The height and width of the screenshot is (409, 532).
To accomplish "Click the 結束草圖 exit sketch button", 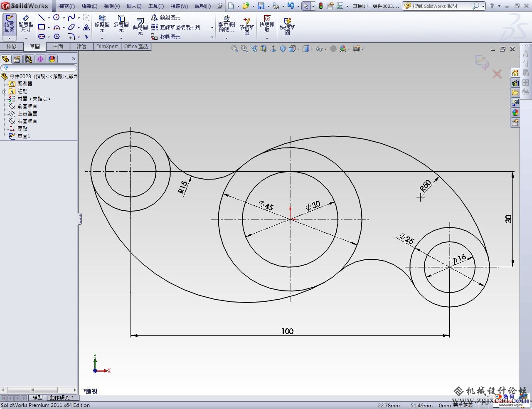I will pos(9,24).
